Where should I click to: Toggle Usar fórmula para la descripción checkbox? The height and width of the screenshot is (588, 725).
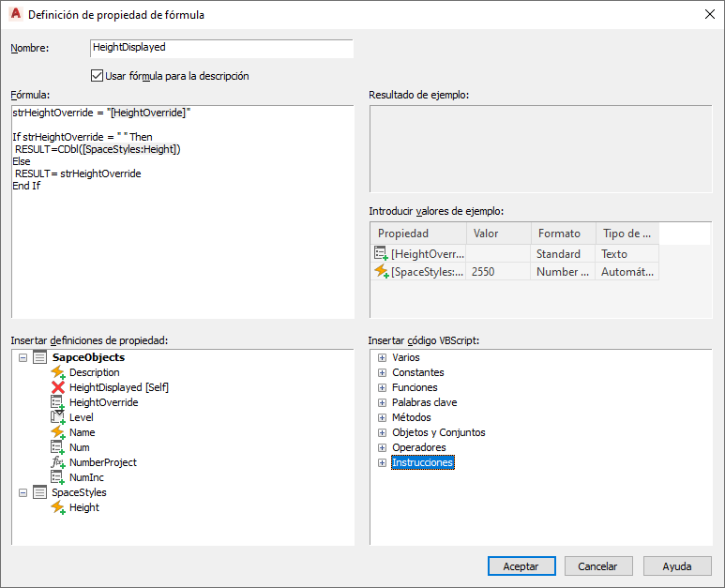tap(98, 76)
